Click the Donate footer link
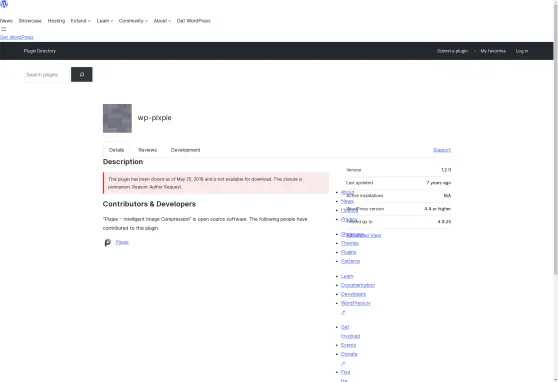This screenshot has height=382, width=558. click(x=349, y=354)
